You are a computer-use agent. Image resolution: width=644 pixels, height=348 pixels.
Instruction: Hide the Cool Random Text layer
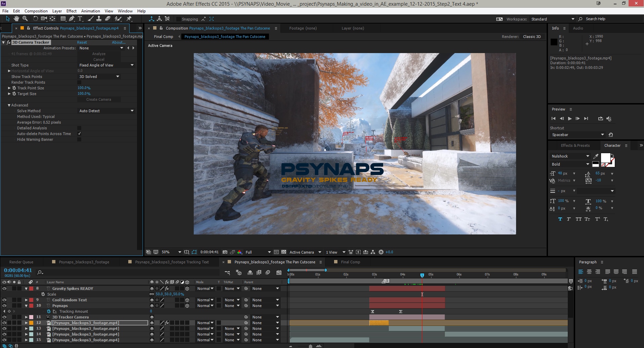point(4,300)
